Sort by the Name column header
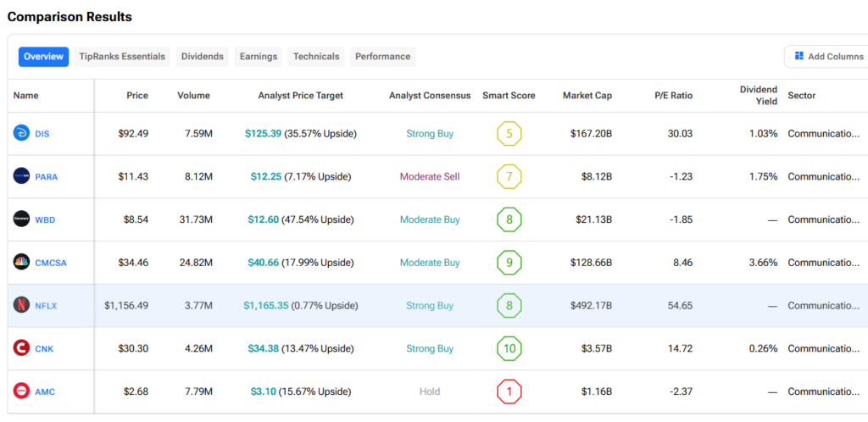Screen dimensions: 868x422 point(26,95)
